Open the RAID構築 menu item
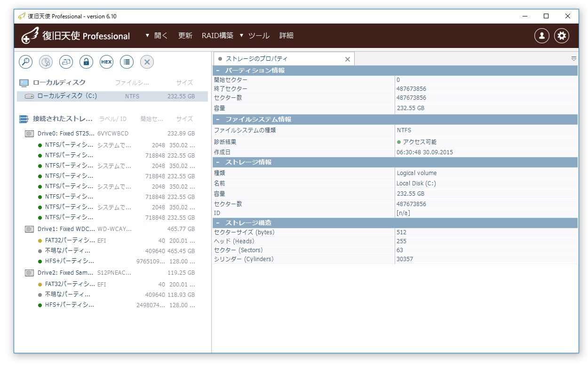This screenshot has width=588, height=366. (x=217, y=36)
